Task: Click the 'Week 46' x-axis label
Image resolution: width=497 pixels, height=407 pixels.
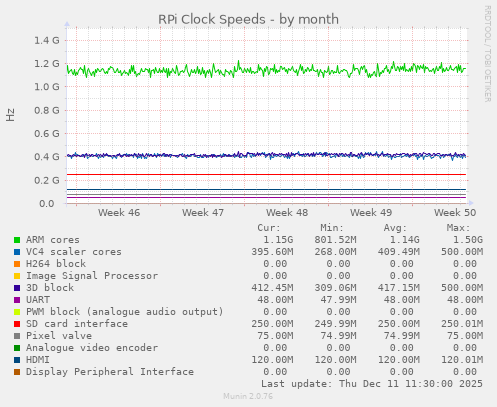Action: [x=119, y=213]
